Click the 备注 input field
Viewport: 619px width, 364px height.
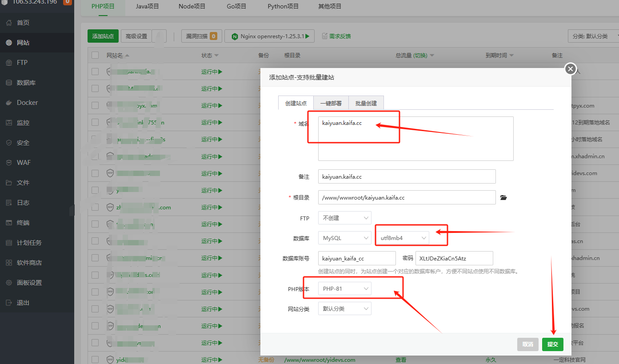[407, 176]
